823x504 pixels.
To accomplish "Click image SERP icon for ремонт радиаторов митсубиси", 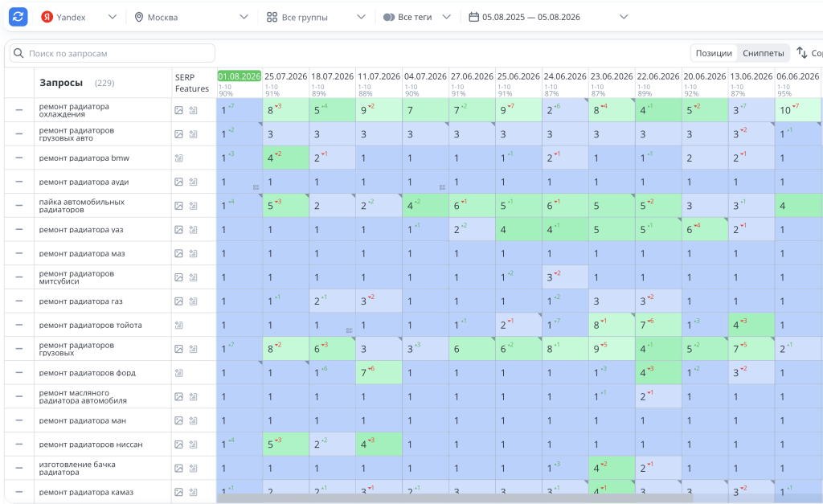I will click(x=179, y=277).
